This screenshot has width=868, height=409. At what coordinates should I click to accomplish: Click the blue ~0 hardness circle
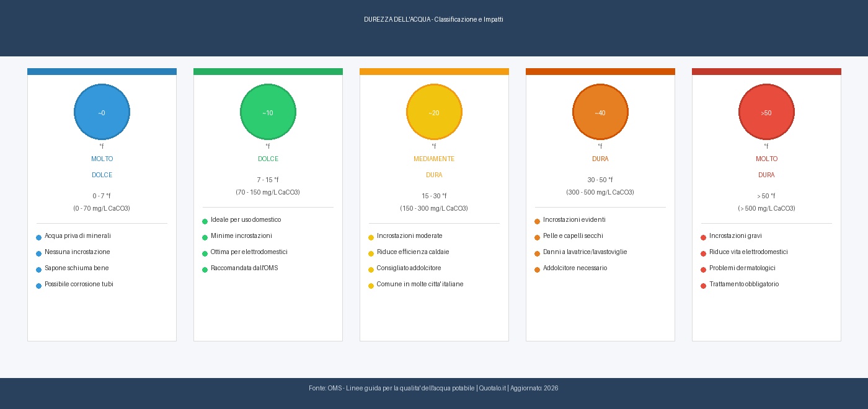(x=102, y=112)
